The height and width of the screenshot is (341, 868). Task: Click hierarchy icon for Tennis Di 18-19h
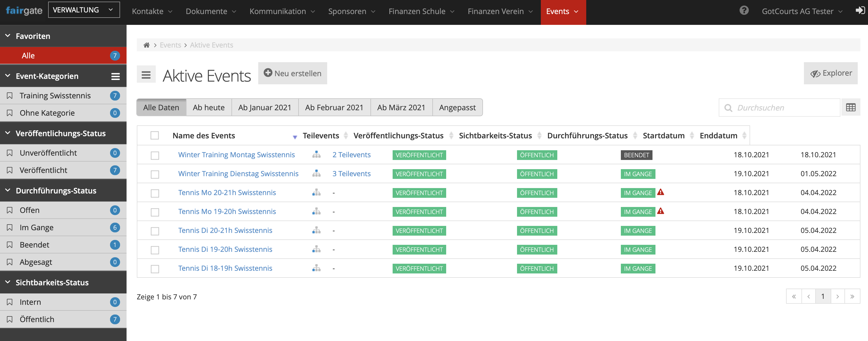coord(316,268)
